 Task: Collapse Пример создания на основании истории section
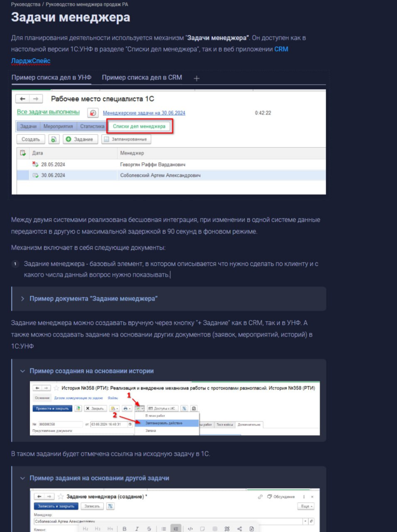click(x=23, y=371)
